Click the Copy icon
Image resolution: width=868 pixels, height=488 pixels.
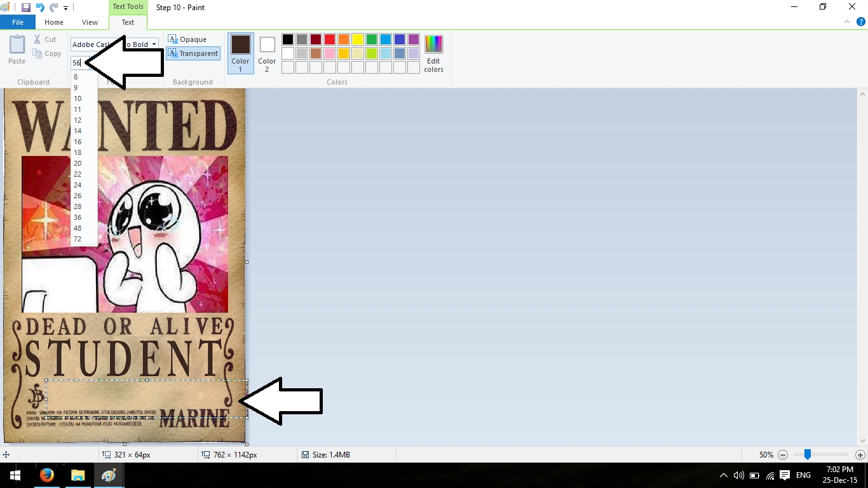[x=37, y=53]
